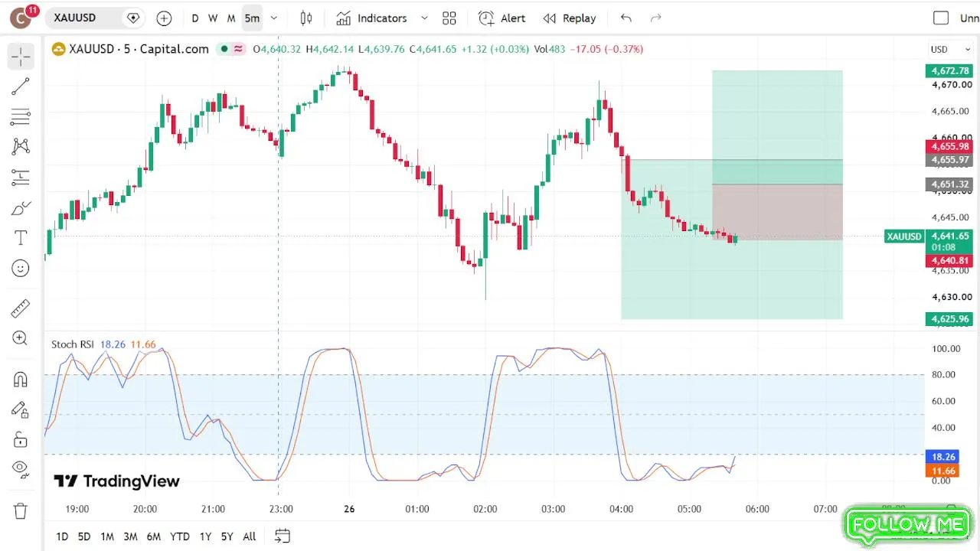Select the Text annotation tool
This screenshot has width=980, height=551.
pyautogui.click(x=21, y=238)
